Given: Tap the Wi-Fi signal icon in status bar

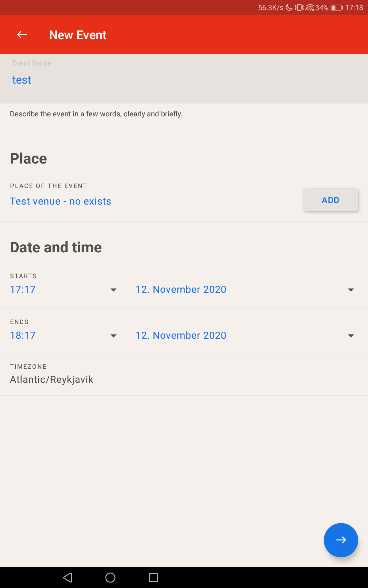Looking at the screenshot, I should (310, 8).
